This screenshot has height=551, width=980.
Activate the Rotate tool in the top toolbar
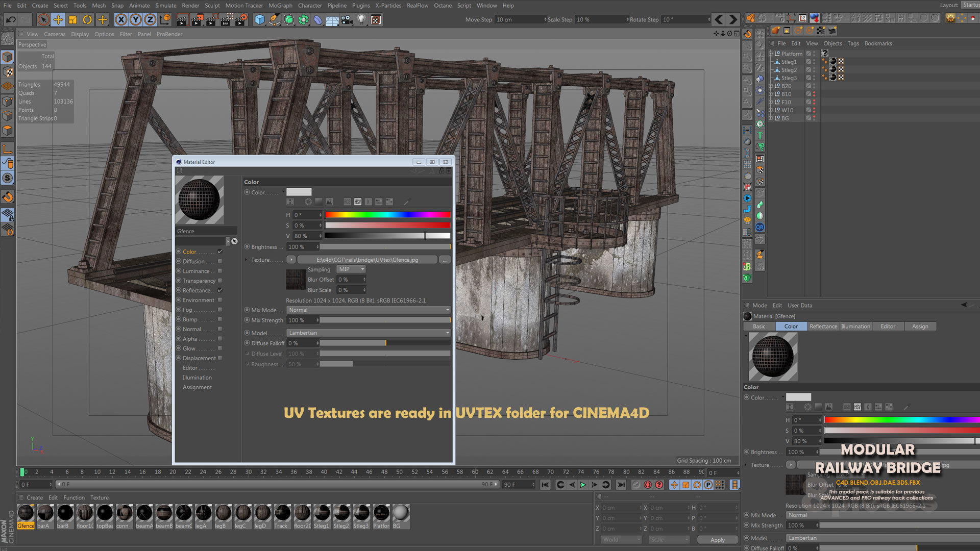pos(87,19)
